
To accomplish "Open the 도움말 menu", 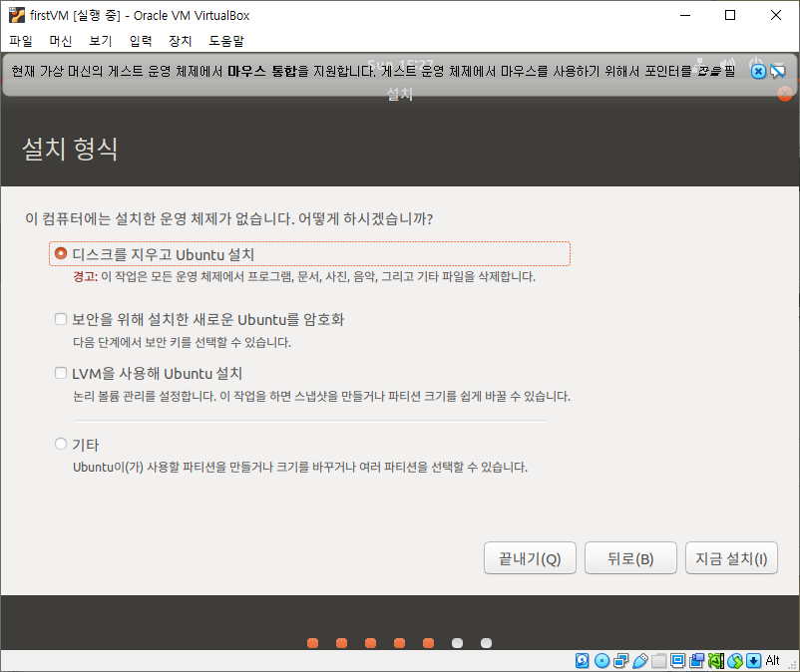I will [226, 41].
